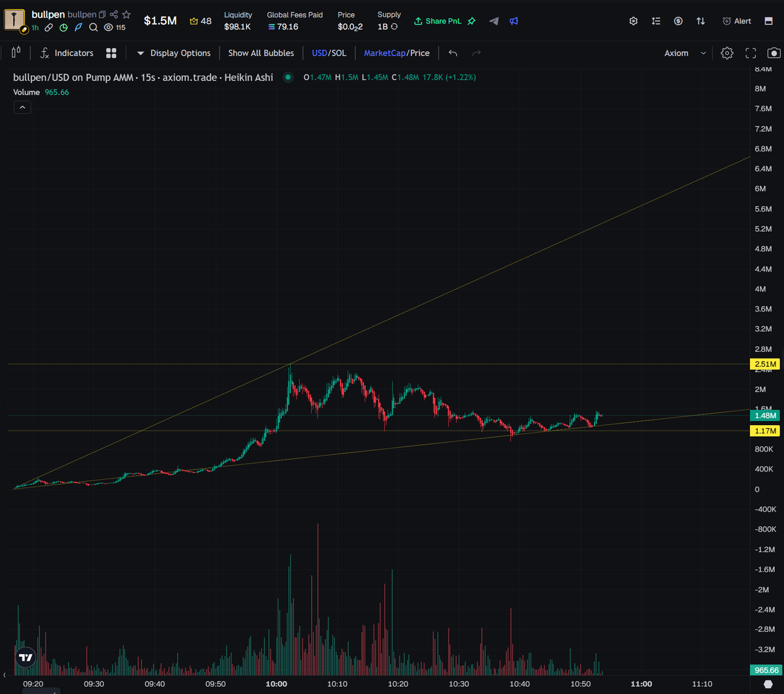Click the bullpen/USD chart title

tap(143, 77)
